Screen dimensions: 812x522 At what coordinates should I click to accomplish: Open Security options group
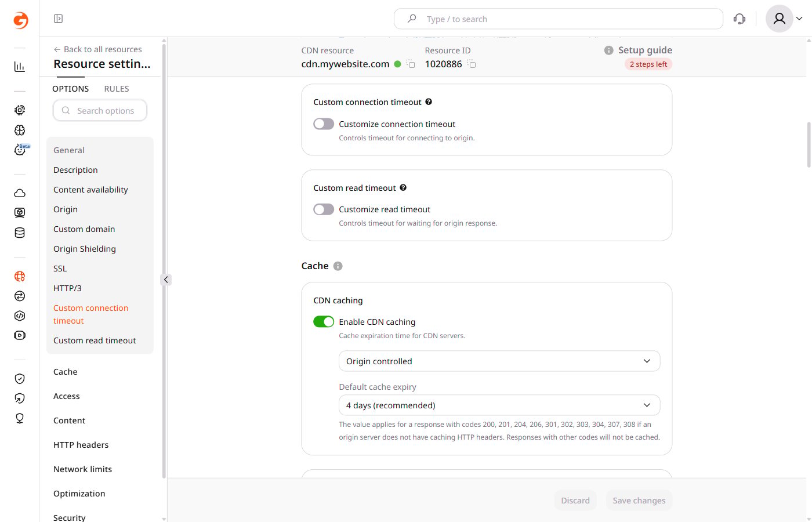70,517
